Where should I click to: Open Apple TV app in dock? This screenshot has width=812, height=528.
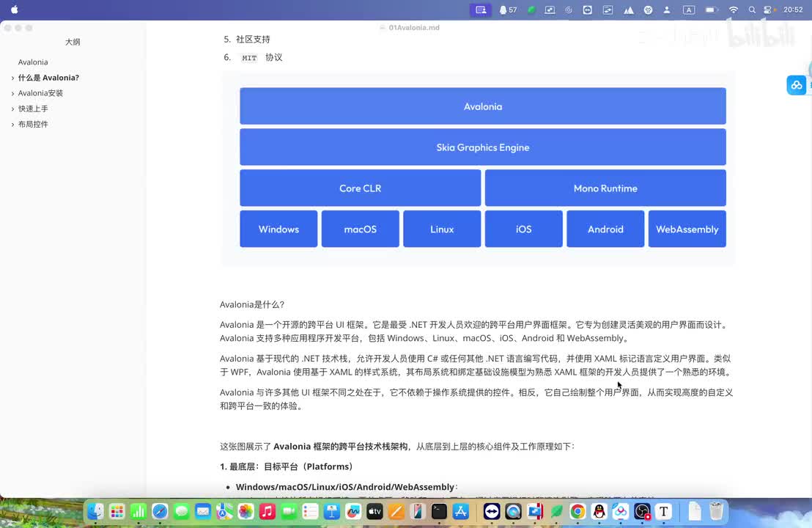point(374,512)
